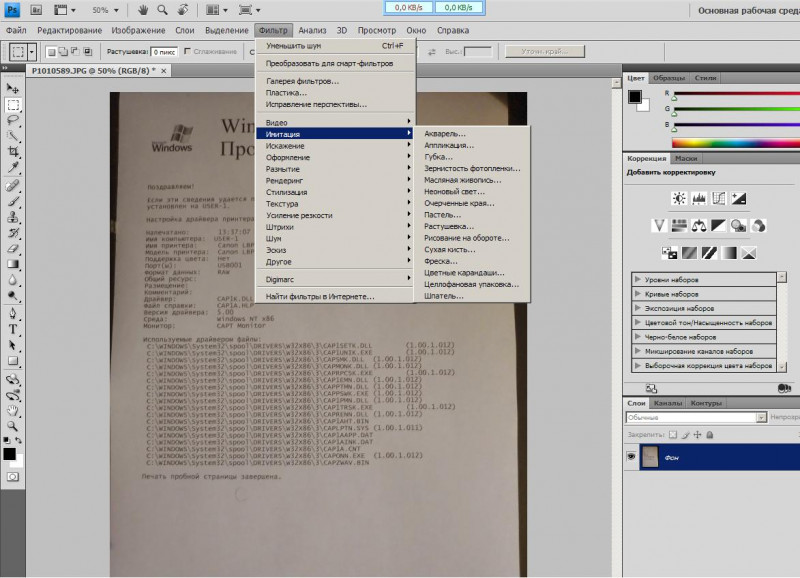800x578 pixels.
Task: Hide the Фон layer with the eye icon
Action: (631, 457)
